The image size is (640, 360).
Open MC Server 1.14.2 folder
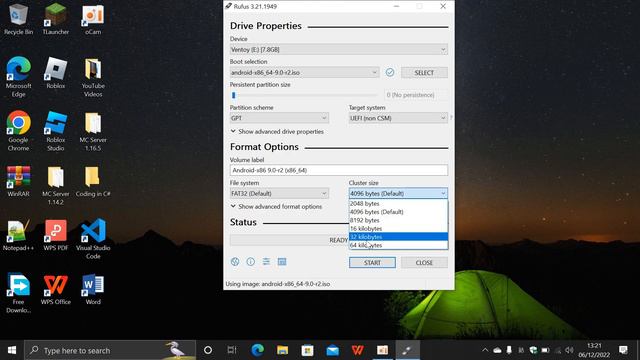point(56,185)
